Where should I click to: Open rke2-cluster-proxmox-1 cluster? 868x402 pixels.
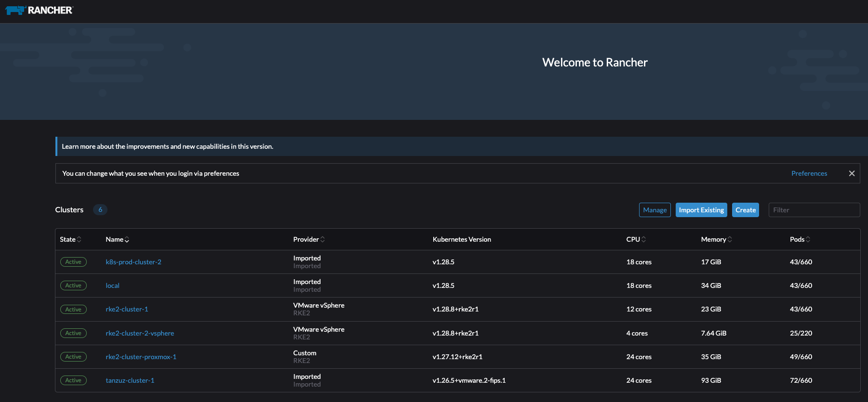tap(141, 357)
